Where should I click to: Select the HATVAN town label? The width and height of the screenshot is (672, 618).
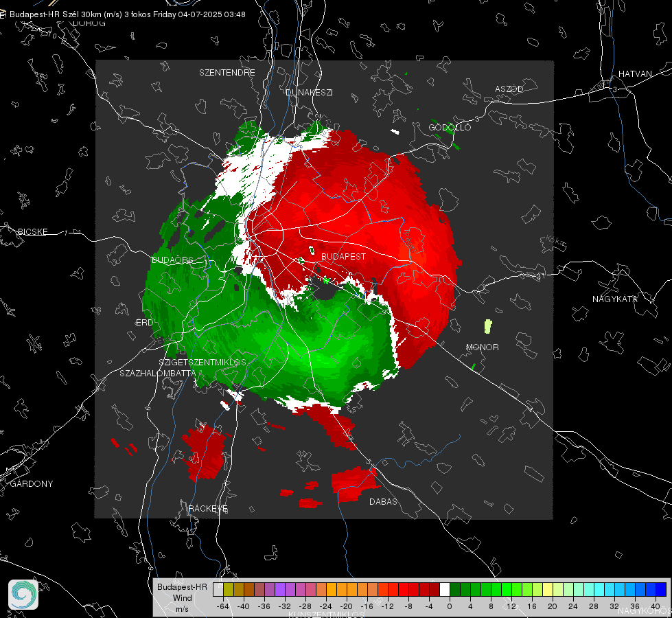pos(635,73)
